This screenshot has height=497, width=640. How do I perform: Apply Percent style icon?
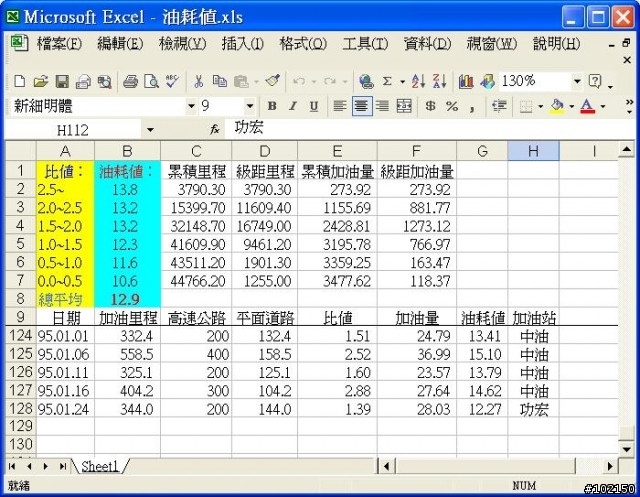[451, 106]
